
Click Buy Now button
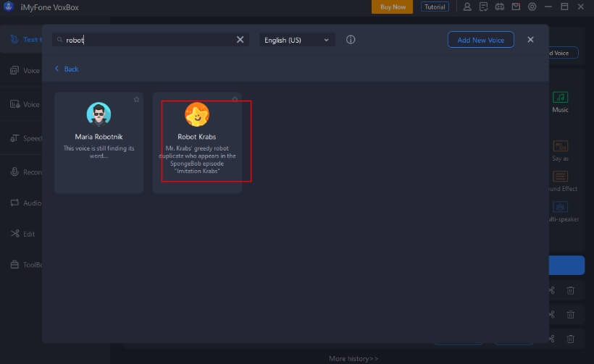(x=392, y=7)
